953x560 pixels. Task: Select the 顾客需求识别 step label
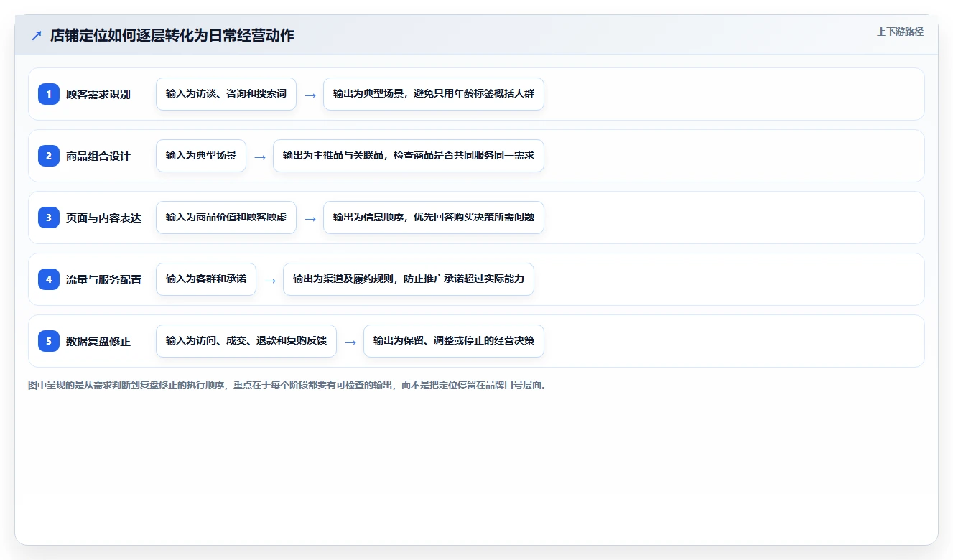[x=98, y=94]
